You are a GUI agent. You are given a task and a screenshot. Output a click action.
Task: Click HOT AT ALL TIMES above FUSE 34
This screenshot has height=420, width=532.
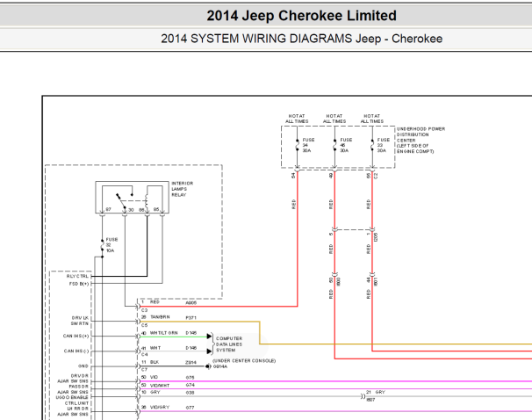coord(297,119)
